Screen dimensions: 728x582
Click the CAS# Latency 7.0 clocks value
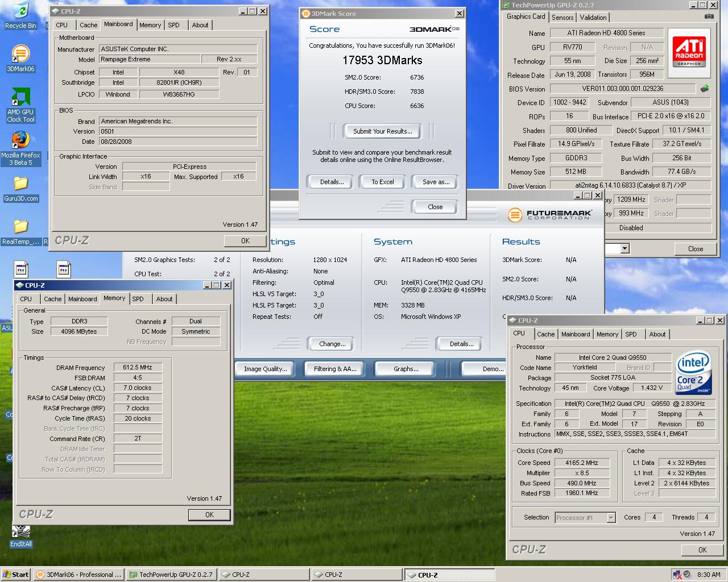click(138, 388)
